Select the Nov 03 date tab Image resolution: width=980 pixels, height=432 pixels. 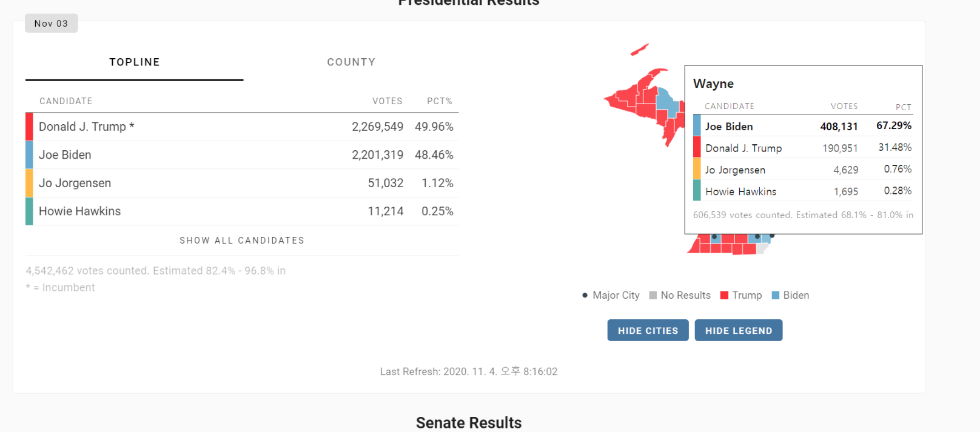52,24
